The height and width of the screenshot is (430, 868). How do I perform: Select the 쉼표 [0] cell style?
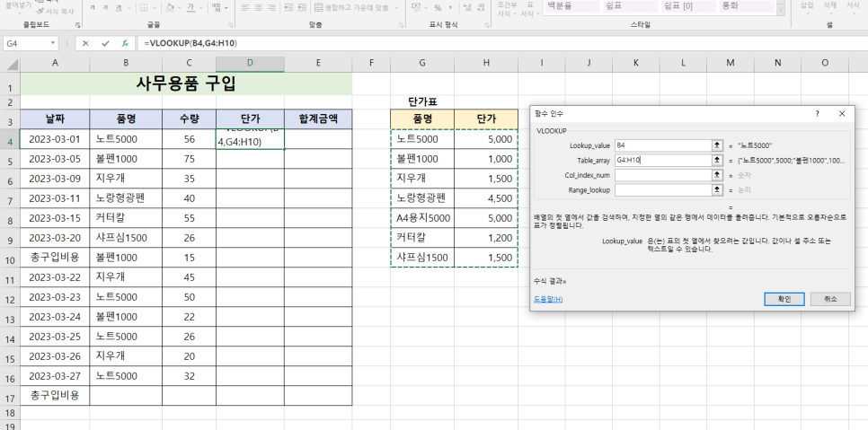pyautogui.click(x=687, y=6)
